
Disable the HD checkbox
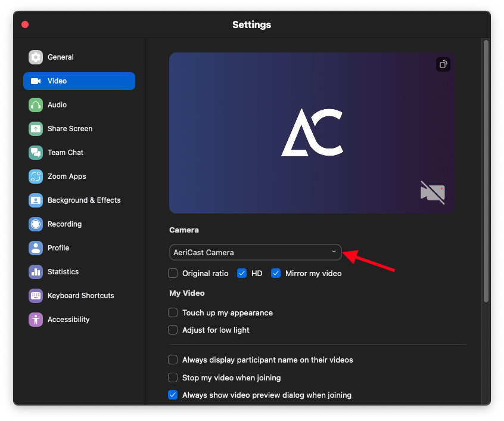point(242,273)
